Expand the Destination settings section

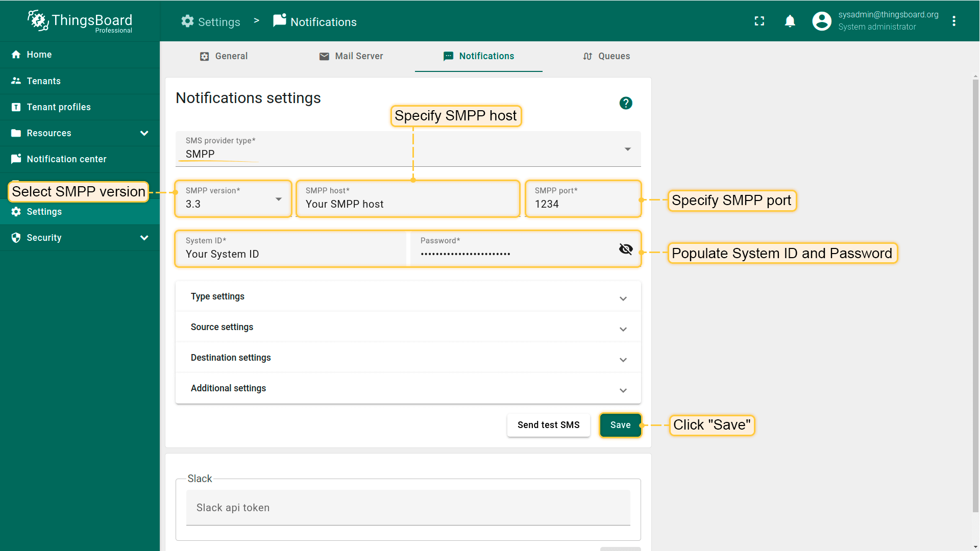[x=407, y=358]
